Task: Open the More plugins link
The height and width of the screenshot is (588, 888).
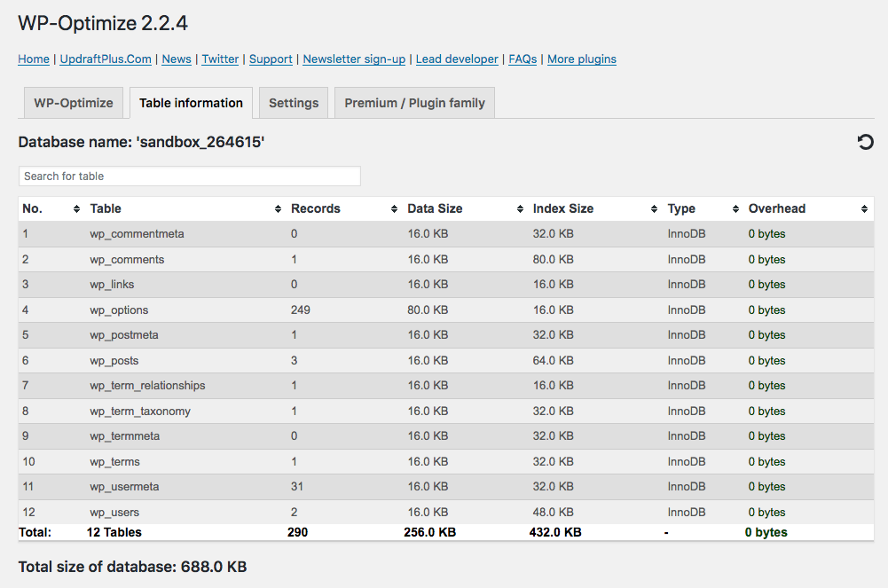Action: point(582,59)
